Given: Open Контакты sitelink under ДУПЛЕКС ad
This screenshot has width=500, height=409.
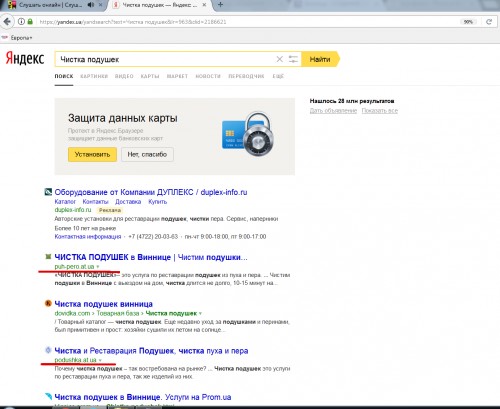Looking at the screenshot, I should point(95,202).
